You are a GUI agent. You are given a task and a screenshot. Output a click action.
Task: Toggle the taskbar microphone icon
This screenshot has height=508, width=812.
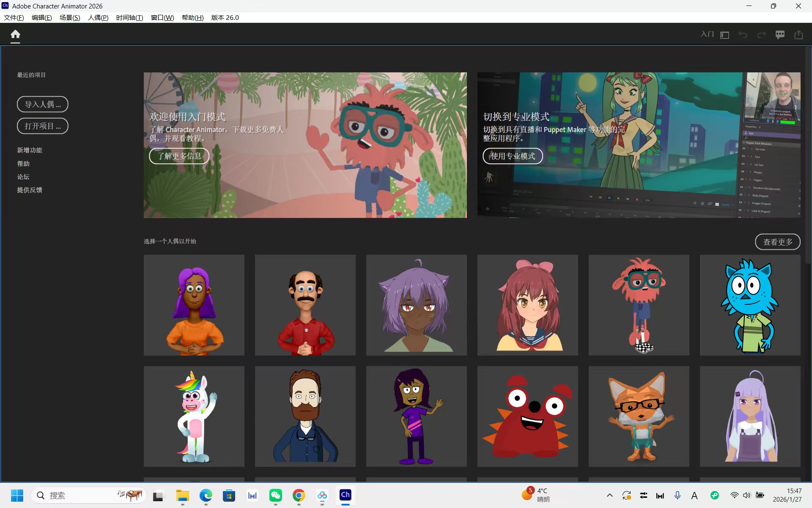click(x=678, y=495)
